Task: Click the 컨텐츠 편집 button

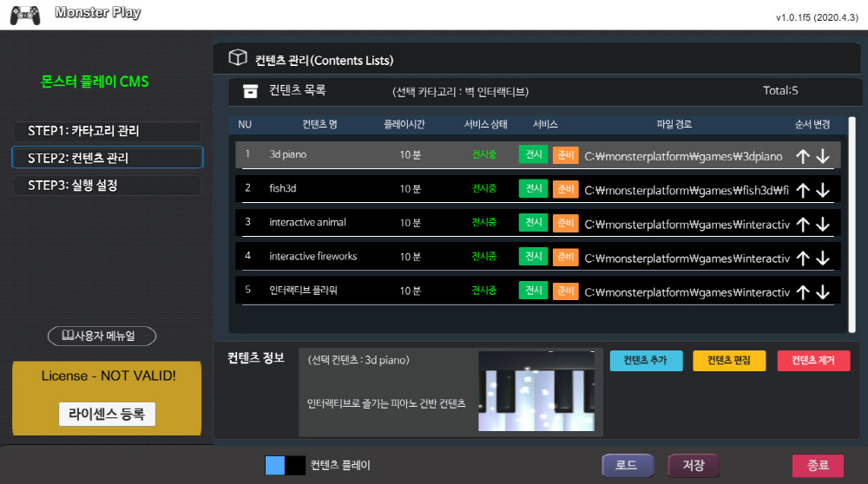Action: pos(729,361)
